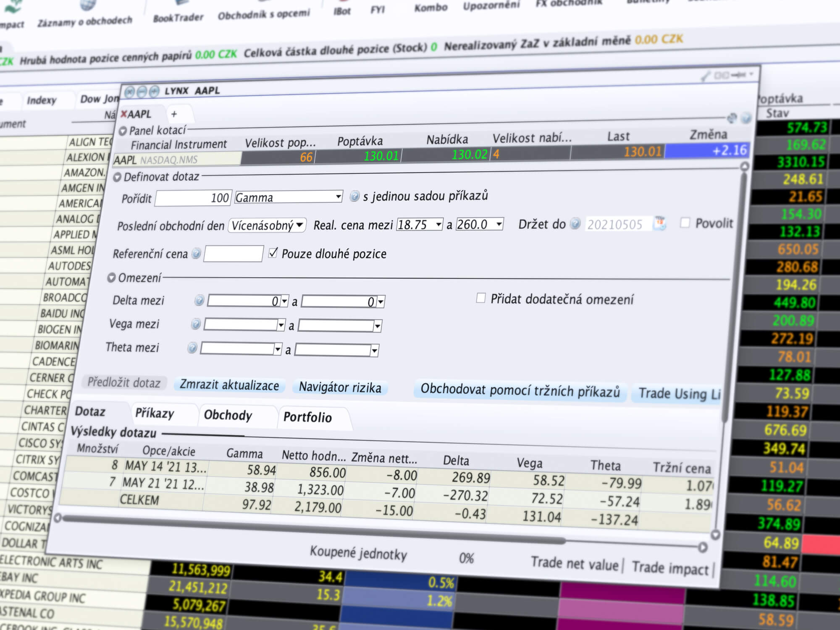Click the Předložit dotaz button
This screenshot has height=630, width=840.
[x=122, y=386]
